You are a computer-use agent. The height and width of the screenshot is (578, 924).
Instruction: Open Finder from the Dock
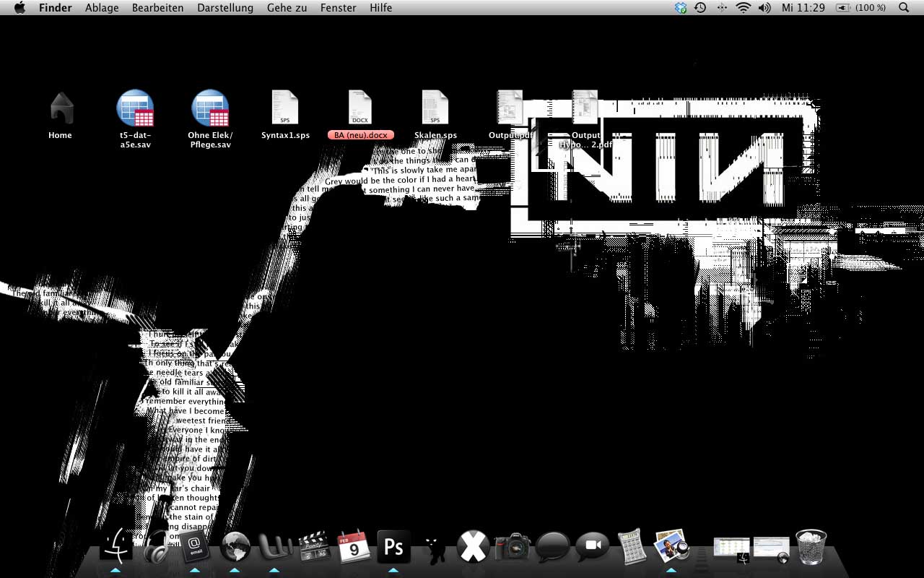click(x=115, y=545)
